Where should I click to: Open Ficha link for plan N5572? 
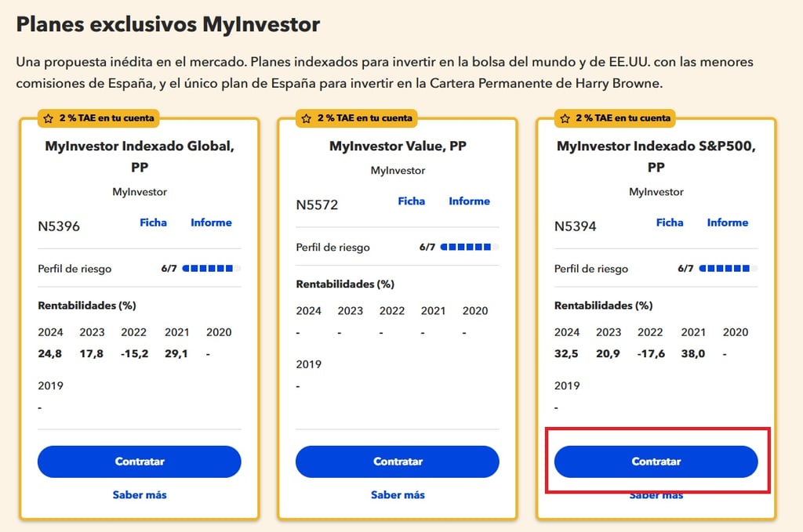coord(411,201)
